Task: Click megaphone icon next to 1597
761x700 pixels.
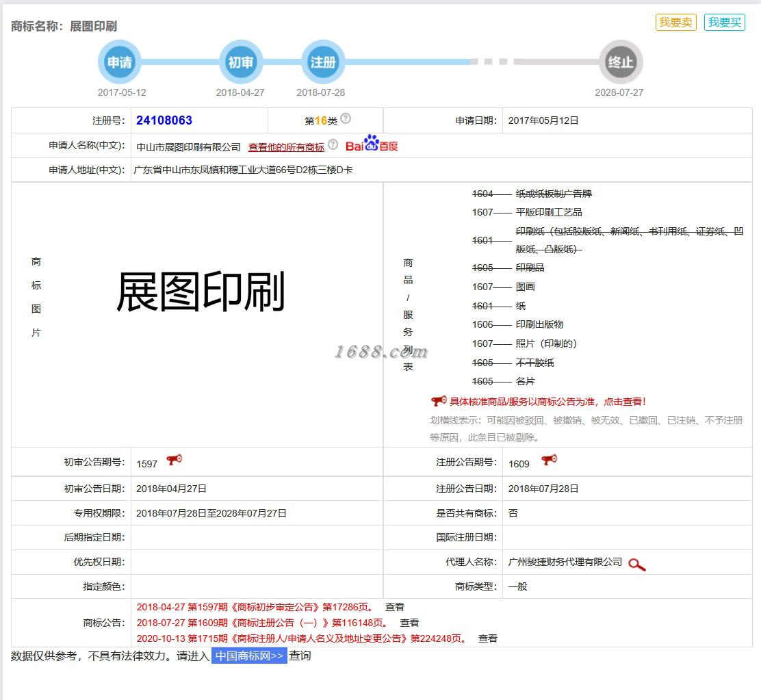Action: (174, 460)
